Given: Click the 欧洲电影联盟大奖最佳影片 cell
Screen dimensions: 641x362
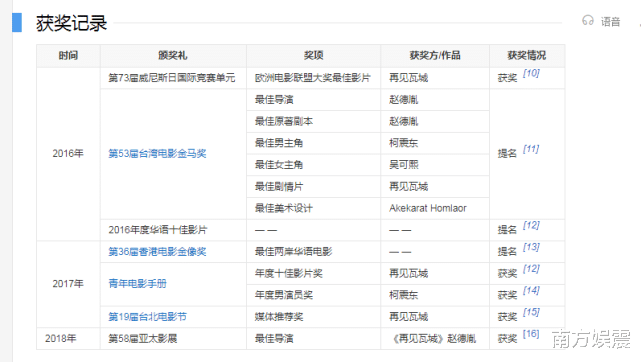Looking at the screenshot, I should [x=313, y=78].
